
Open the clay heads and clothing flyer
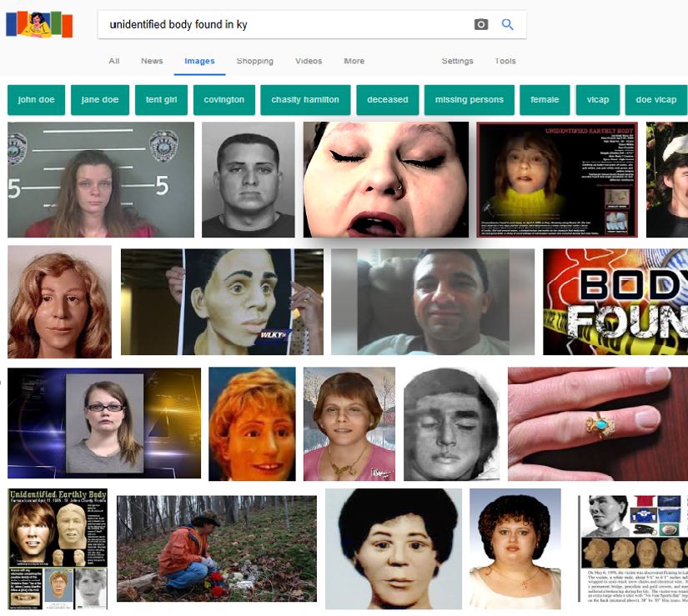633,548
